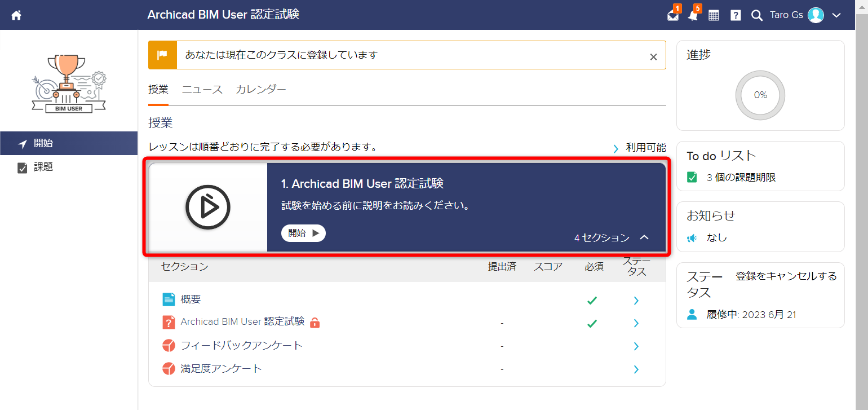
Task: Click the 開始 start button
Action: coord(303,233)
